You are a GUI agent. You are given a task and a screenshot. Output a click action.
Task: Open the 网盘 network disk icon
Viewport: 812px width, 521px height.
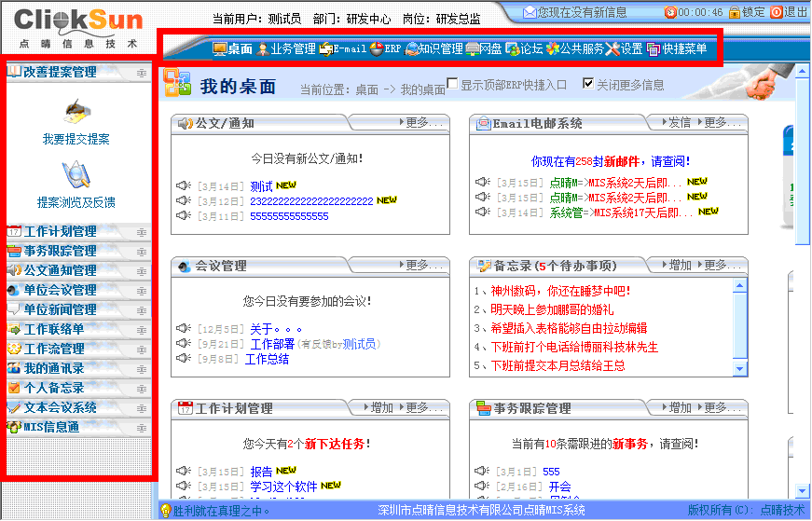click(473, 49)
